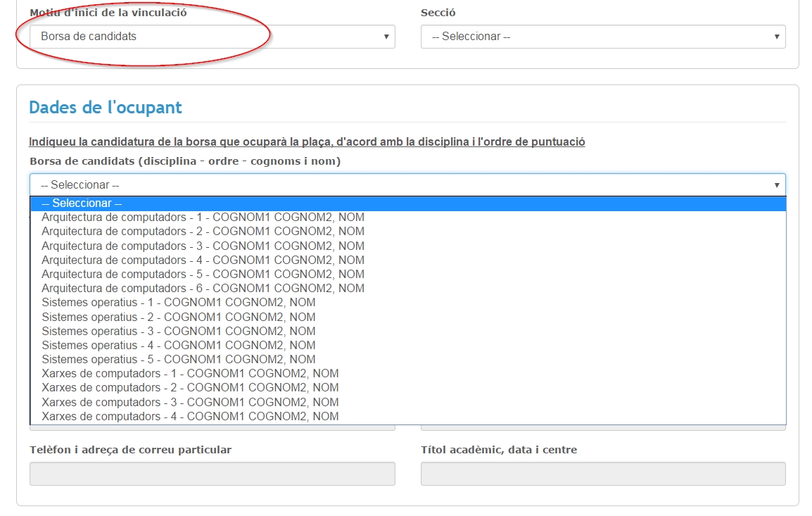Select Arquitectura de computadors - 2 candidate
This screenshot has width=812, height=516.
[203, 232]
